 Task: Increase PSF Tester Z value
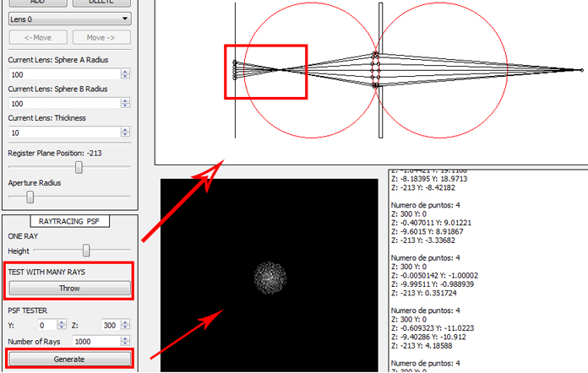pos(126,322)
